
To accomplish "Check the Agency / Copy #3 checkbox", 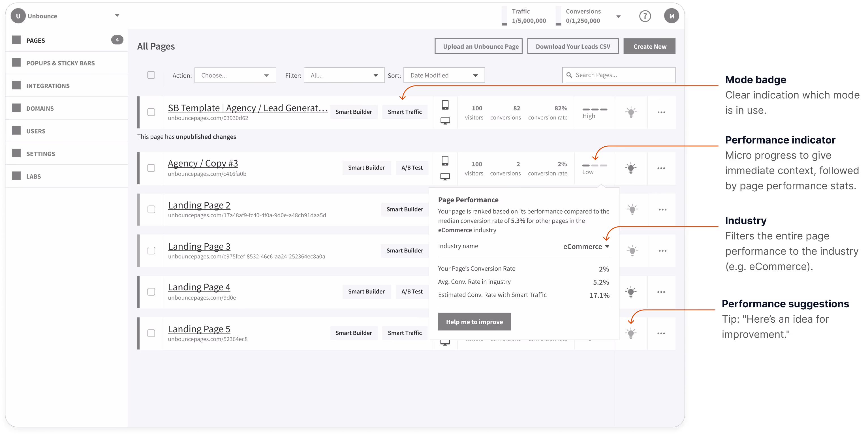I will 151,168.
